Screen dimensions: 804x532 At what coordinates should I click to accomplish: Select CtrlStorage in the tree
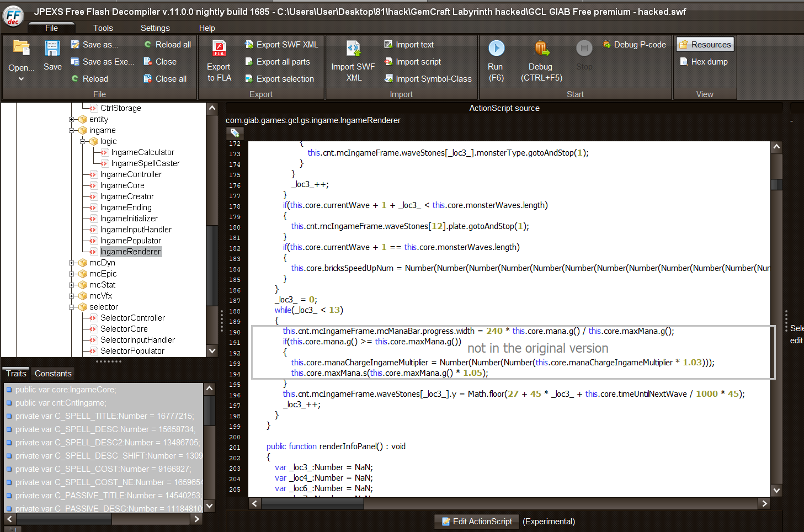tap(120, 108)
